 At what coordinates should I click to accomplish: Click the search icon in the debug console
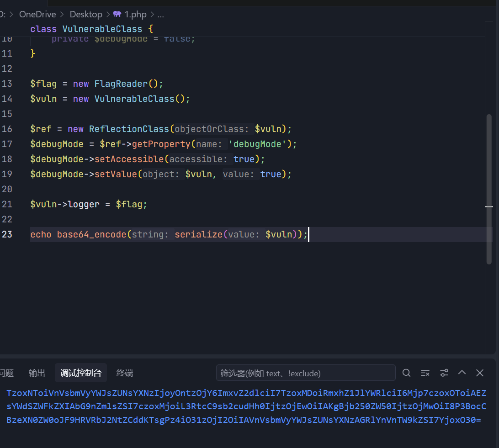tap(406, 373)
